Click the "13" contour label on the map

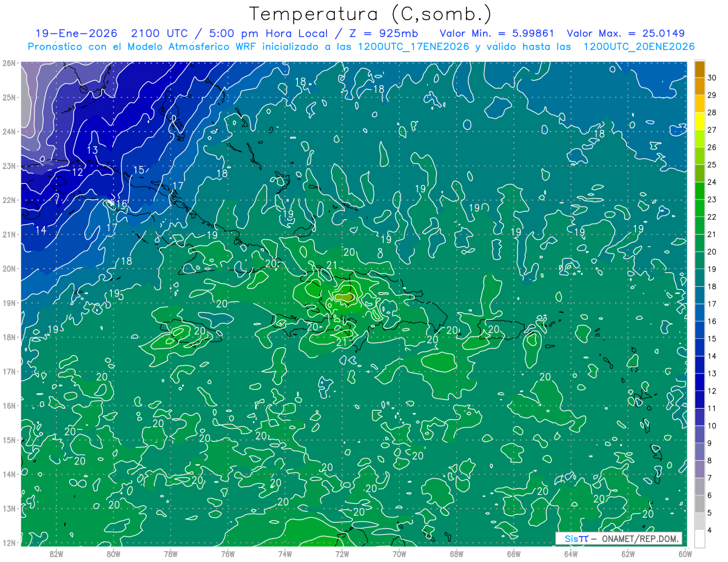pos(92,150)
